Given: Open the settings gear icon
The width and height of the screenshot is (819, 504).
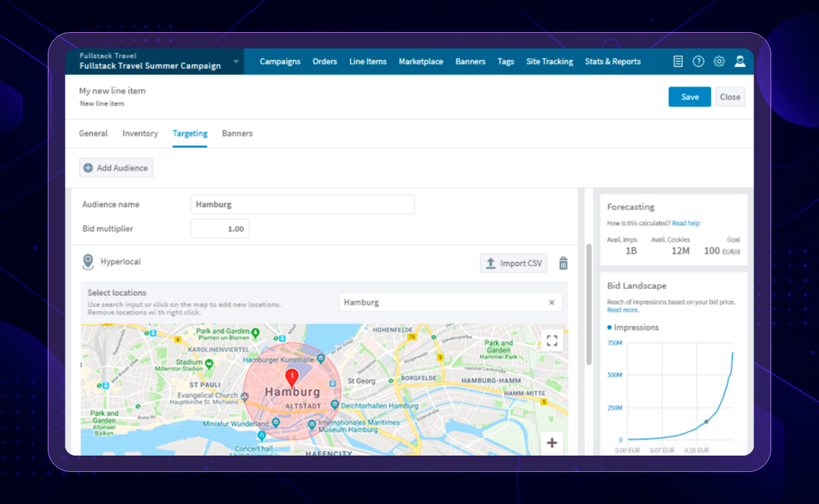Looking at the screenshot, I should (x=719, y=61).
